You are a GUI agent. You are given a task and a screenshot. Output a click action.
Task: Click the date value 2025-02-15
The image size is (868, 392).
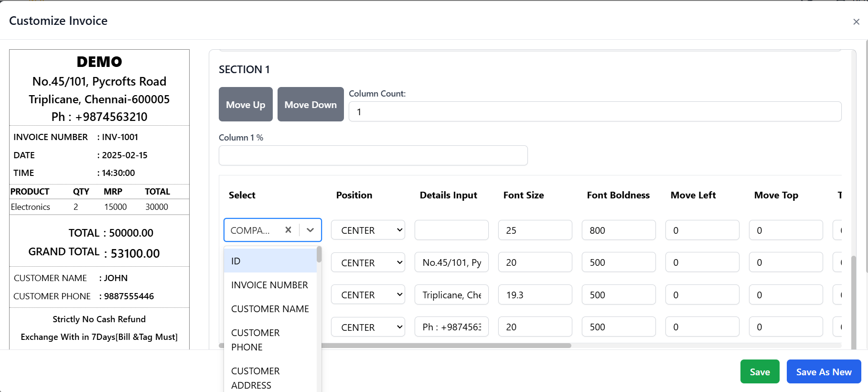(x=125, y=155)
